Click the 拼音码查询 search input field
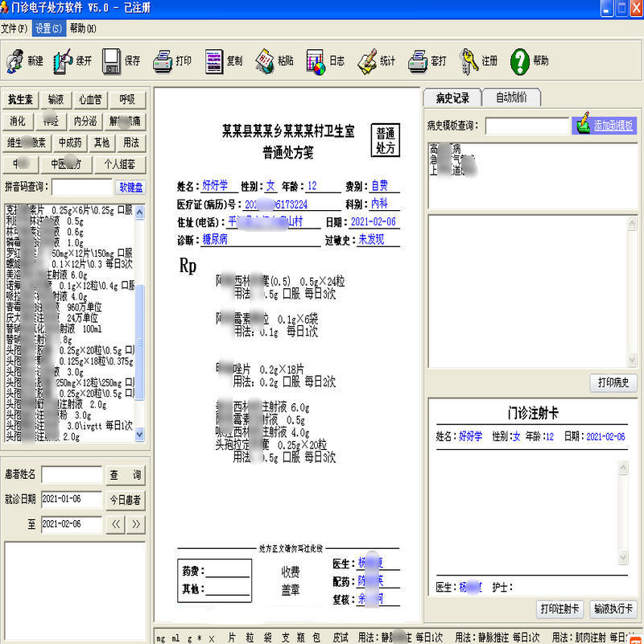This screenshot has width=644, height=644. click(x=81, y=187)
